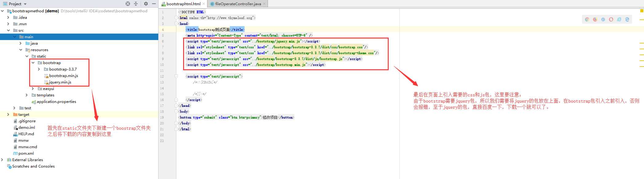Viewport: 644px width, 179px height.
Task: Fold the head tag at line 3
Action: click(x=176, y=23)
